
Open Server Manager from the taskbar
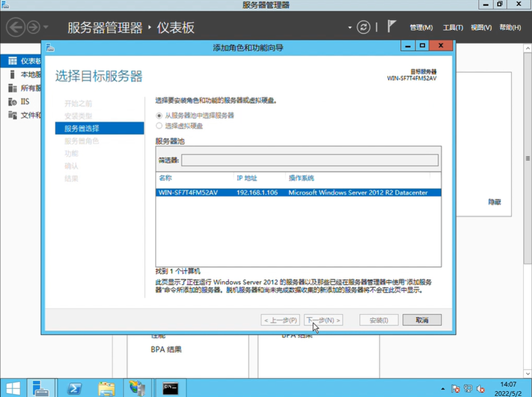41,388
